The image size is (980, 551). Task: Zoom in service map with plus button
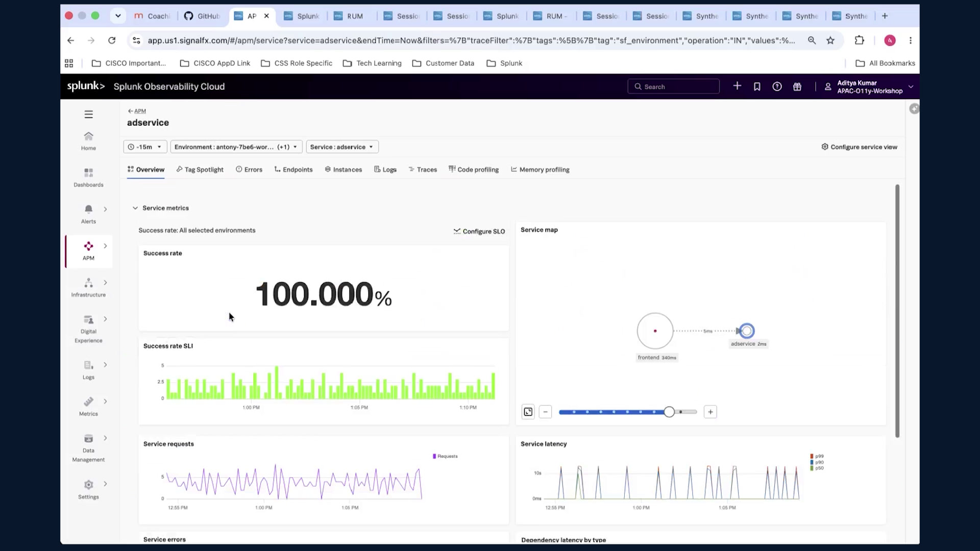tap(710, 412)
